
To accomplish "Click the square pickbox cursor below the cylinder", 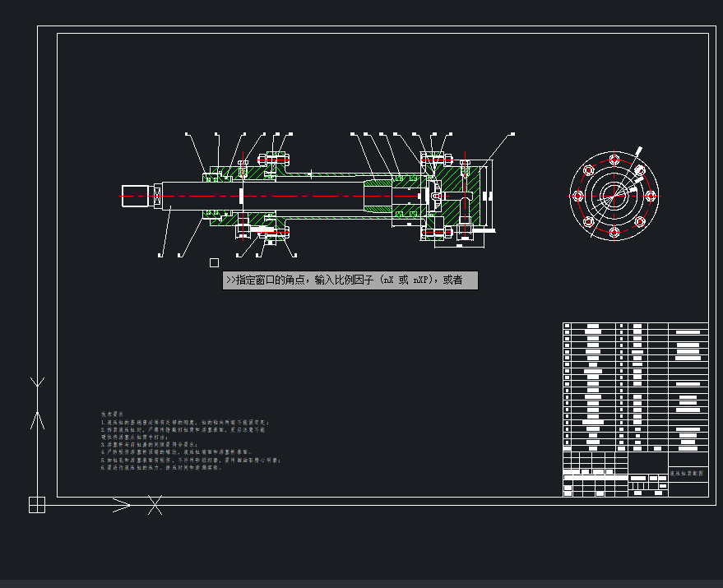I will pyautogui.click(x=214, y=262).
